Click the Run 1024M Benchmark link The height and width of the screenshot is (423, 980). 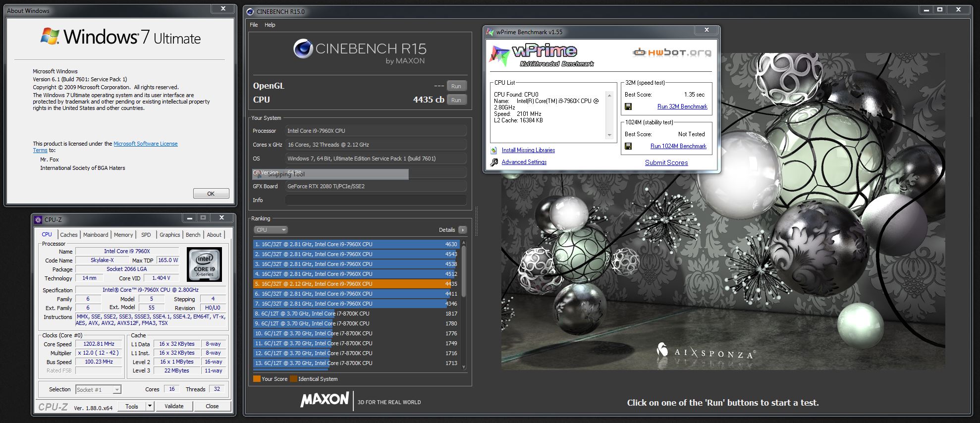tap(678, 146)
